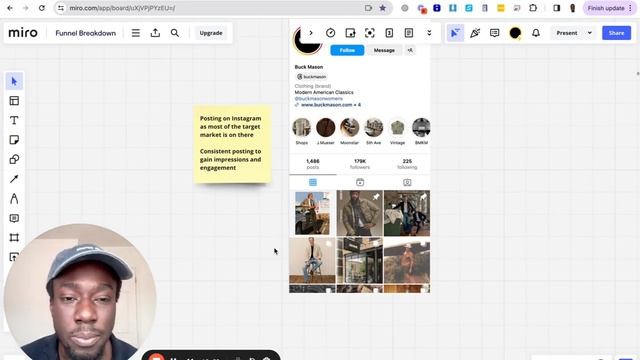The width and height of the screenshot is (640, 360).
Task: Select the Pen tool
Action: tap(14, 198)
